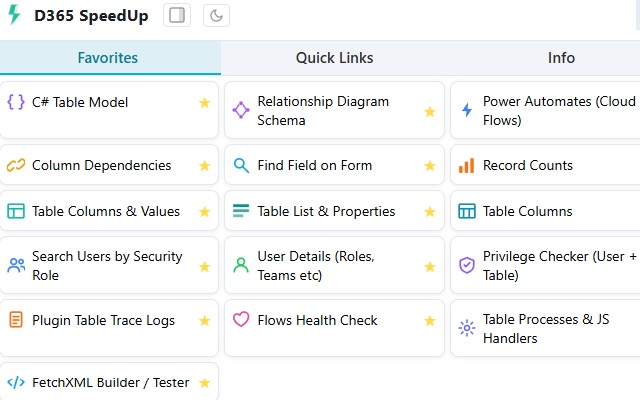Click the Find Field on Form magnifier icon

tap(241, 166)
